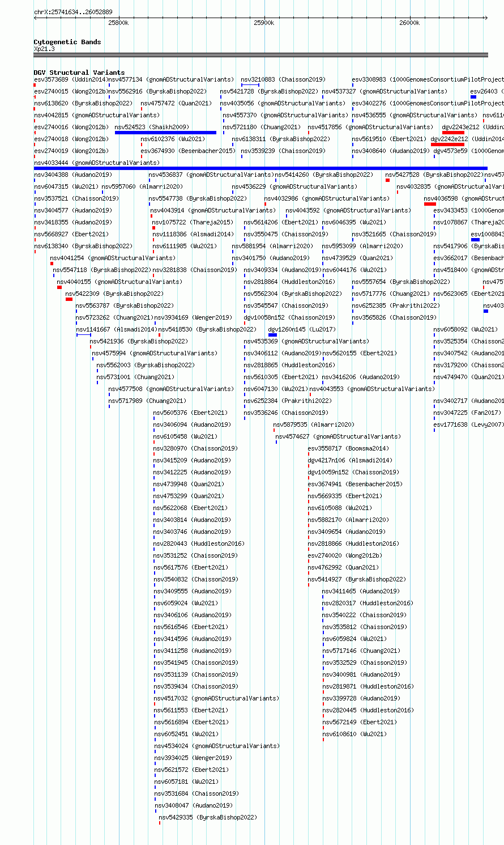Open variant nsv4577134 (gnomADStructuralVariants)
The height and width of the screenshot is (845, 504).
171,79
